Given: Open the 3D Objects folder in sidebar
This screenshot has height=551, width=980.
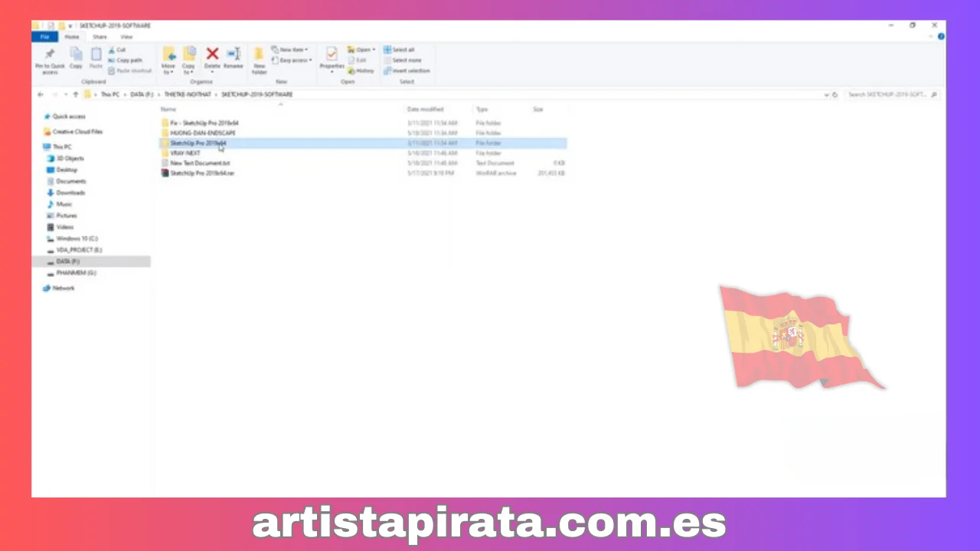Looking at the screenshot, I should [65, 158].
